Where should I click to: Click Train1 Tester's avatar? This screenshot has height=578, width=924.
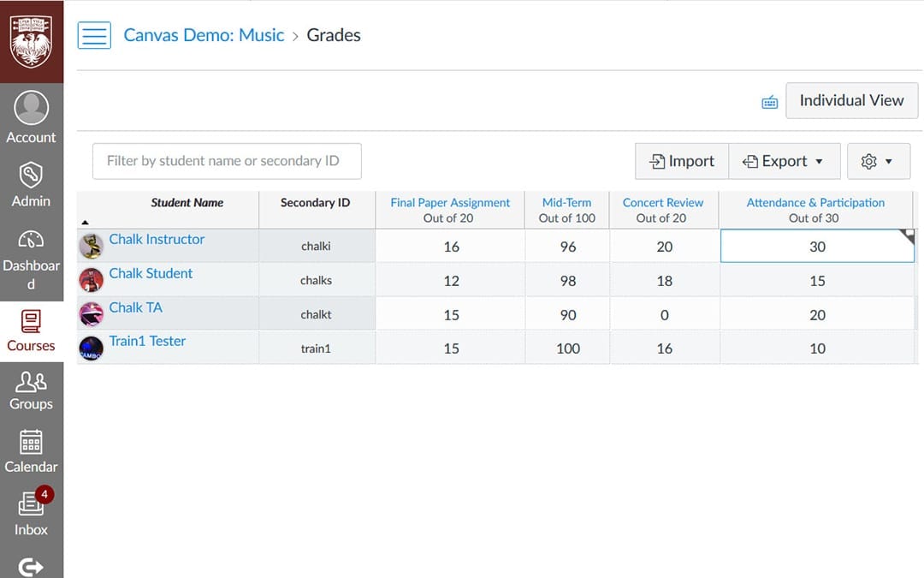point(92,349)
